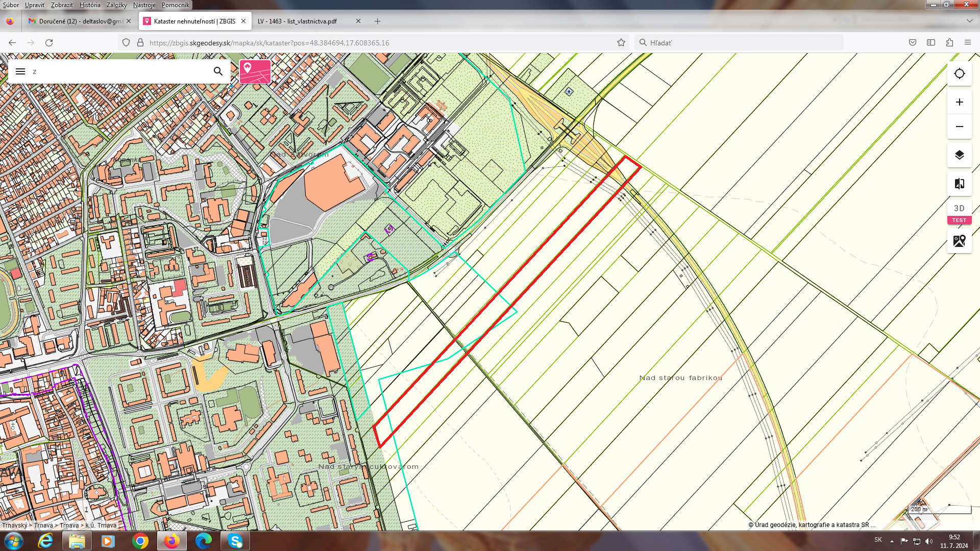The image size is (980, 551).
Task: Open Skype from the taskbar
Action: click(235, 541)
